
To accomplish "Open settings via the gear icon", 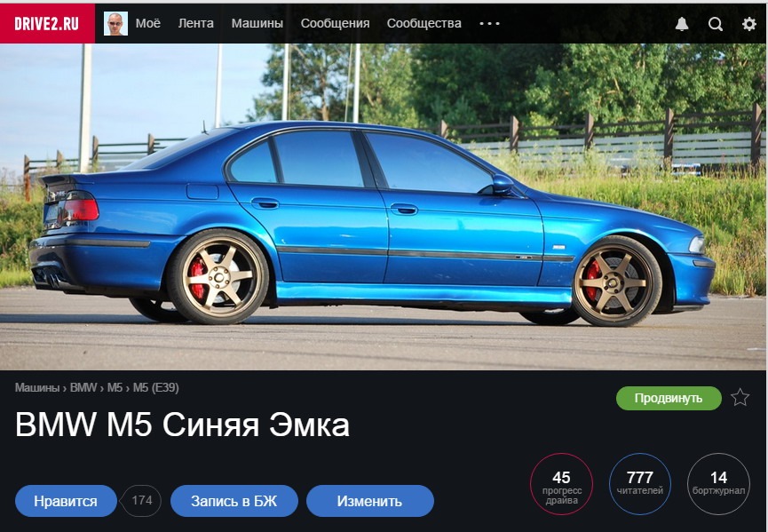I will point(748,23).
